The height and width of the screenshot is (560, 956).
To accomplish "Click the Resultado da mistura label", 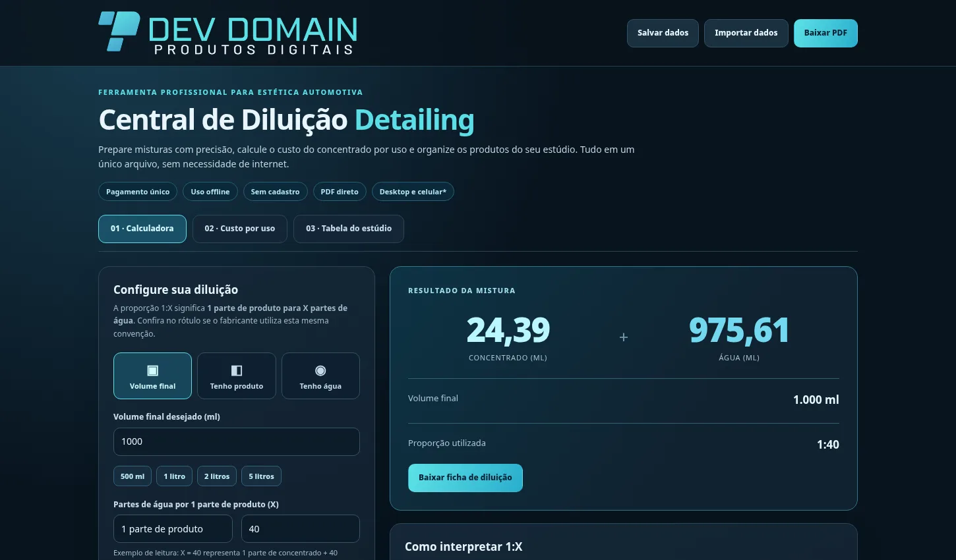I will pos(462,291).
